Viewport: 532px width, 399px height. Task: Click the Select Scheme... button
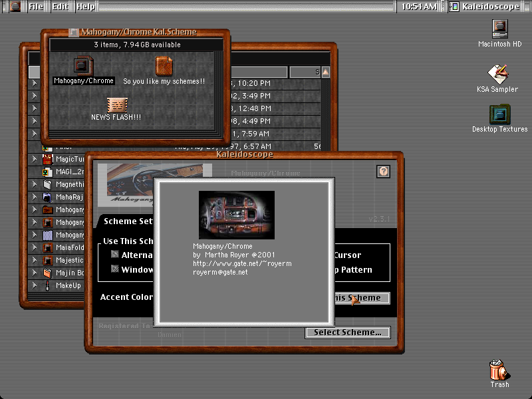coord(348,332)
